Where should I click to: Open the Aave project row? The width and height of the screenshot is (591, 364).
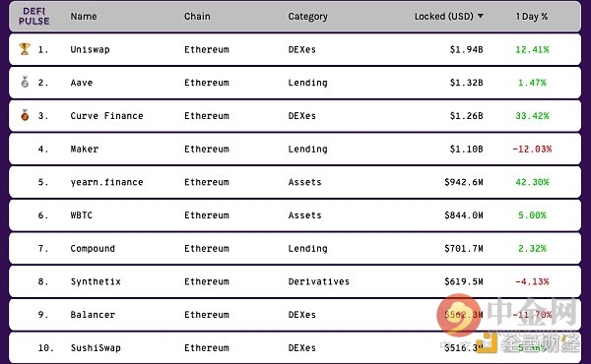pyautogui.click(x=295, y=83)
